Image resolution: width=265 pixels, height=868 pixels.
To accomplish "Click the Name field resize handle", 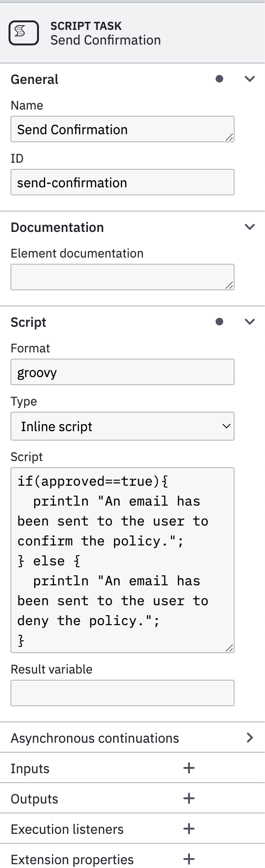I will [229, 137].
